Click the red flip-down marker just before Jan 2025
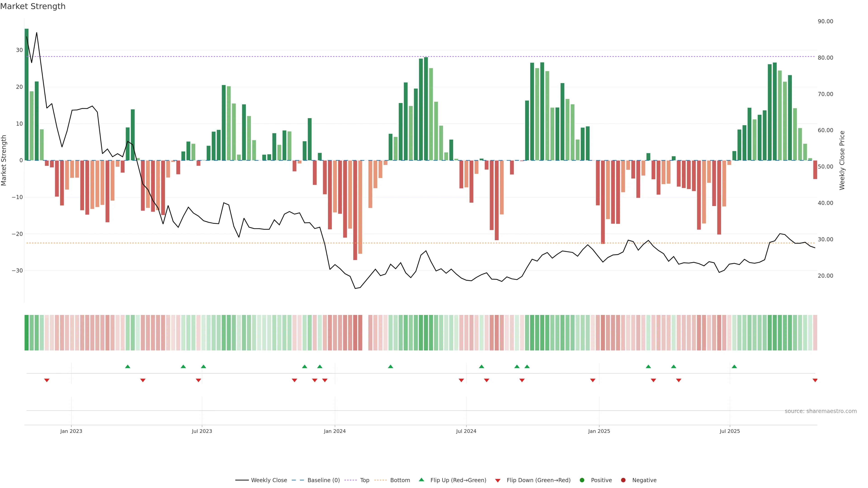The width and height of the screenshot is (868, 488). point(593,380)
